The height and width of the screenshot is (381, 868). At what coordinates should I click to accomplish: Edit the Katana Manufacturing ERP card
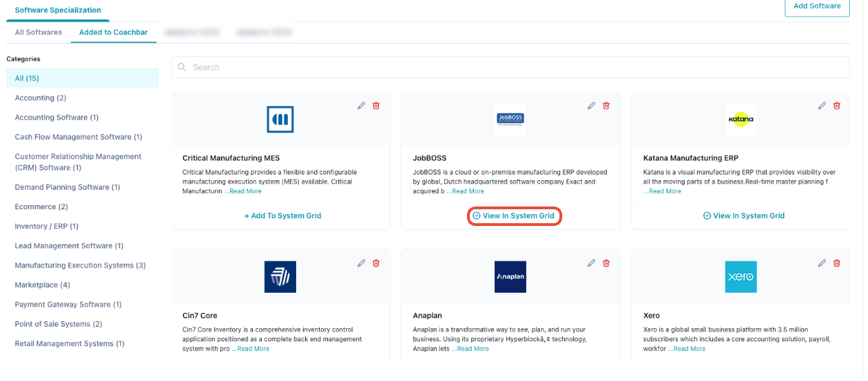[x=822, y=106]
